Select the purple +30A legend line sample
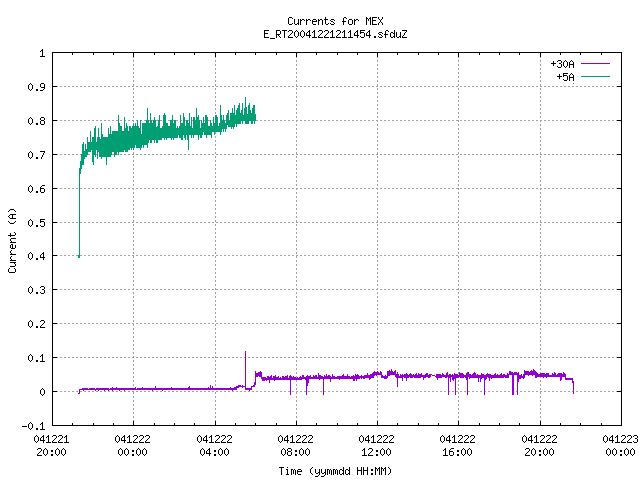Image resolution: width=640 pixels, height=480 pixels. click(595, 64)
